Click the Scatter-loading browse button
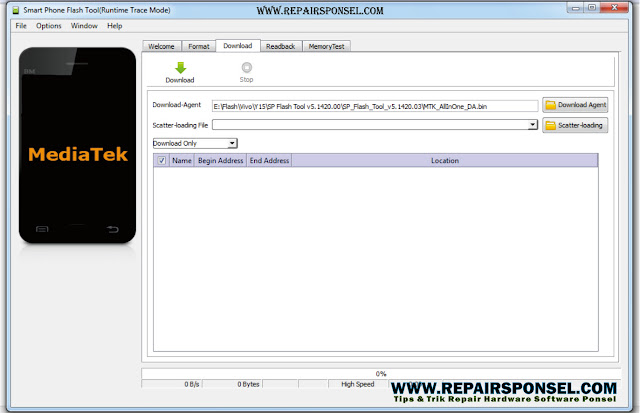This screenshot has height=413, width=640. (x=575, y=125)
